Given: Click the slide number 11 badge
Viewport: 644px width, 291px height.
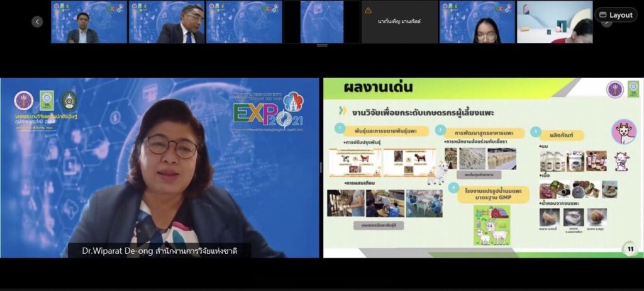Looking at the screenshot, I should coord(628,248).
